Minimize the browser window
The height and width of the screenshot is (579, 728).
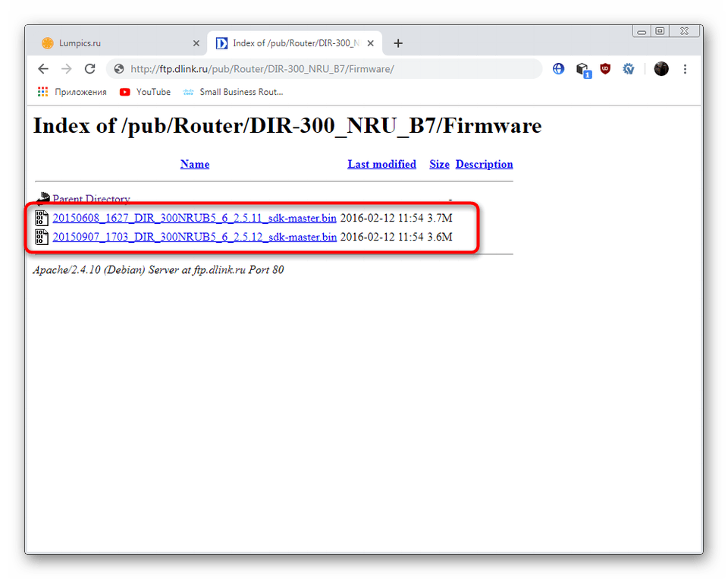coord(642,32)
